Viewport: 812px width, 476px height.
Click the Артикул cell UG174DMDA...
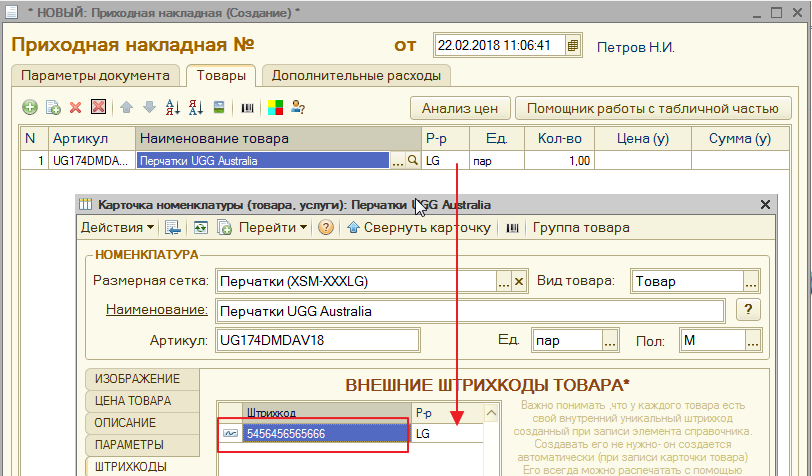(x=92, y=161)
